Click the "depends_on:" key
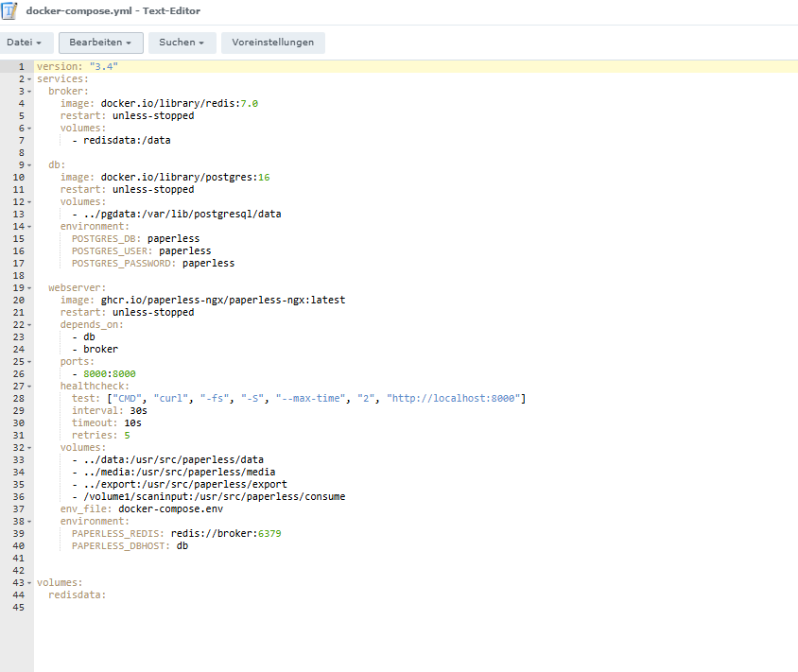This screenshot has width=798, height=672. coord(92,325)
